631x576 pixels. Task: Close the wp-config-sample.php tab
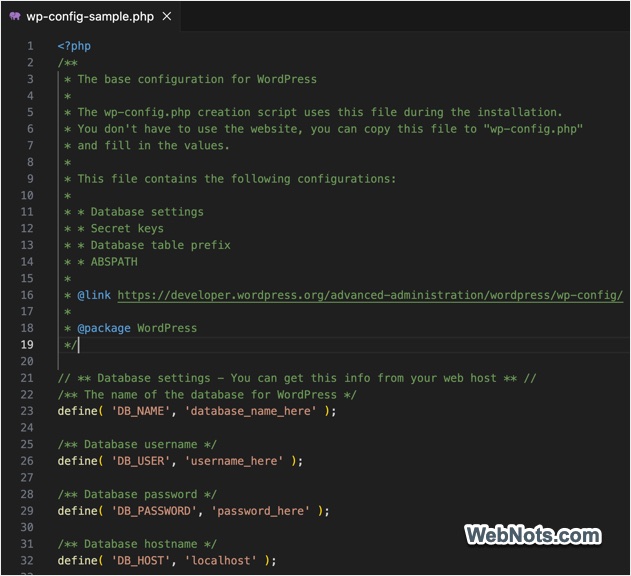tap(167, 16)
